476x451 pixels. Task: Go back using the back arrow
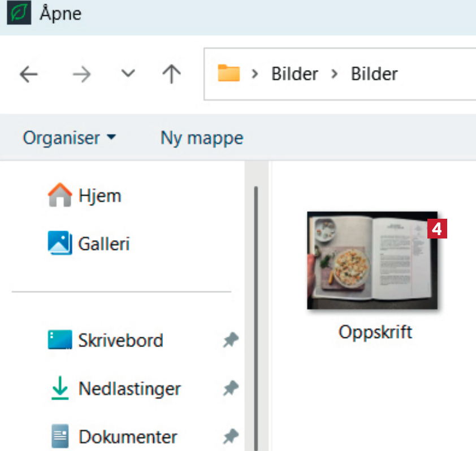(29, 74)
